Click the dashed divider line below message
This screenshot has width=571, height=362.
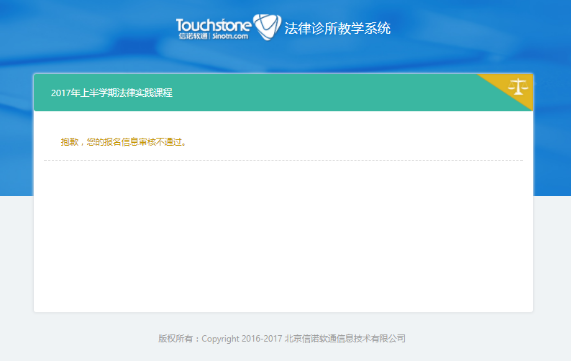tap(283, 160)
